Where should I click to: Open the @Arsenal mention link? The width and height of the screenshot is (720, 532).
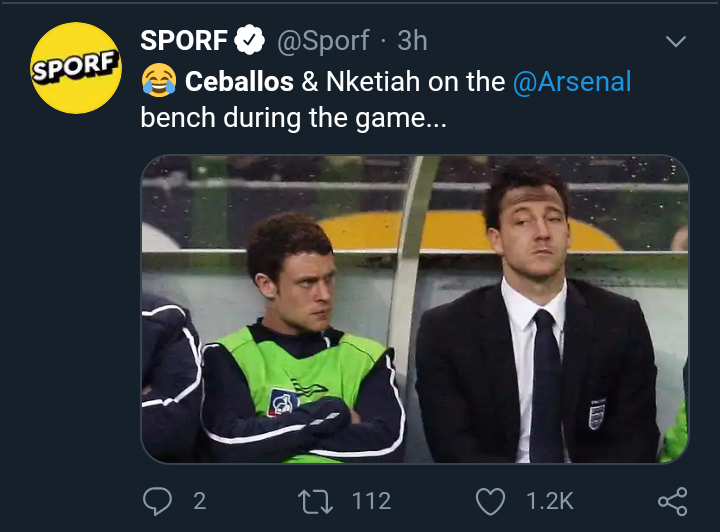[572, 81]
